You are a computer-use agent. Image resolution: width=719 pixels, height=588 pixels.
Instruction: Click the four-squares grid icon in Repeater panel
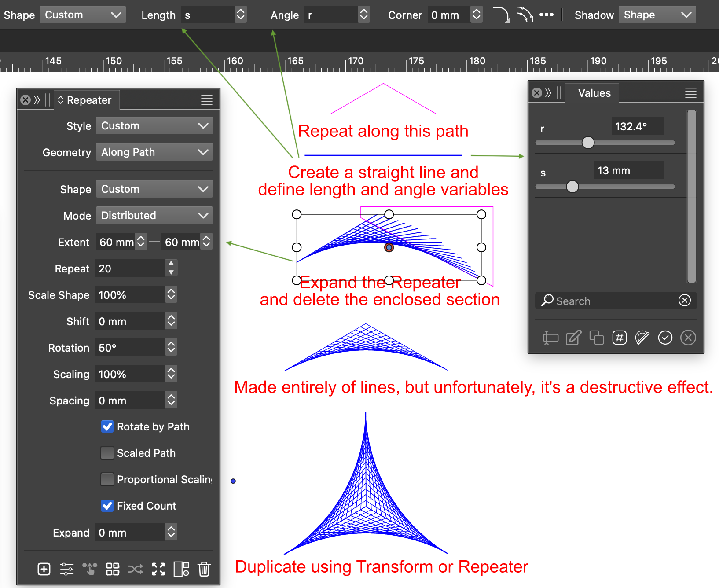pyautogui.click(x=113, y=569)
